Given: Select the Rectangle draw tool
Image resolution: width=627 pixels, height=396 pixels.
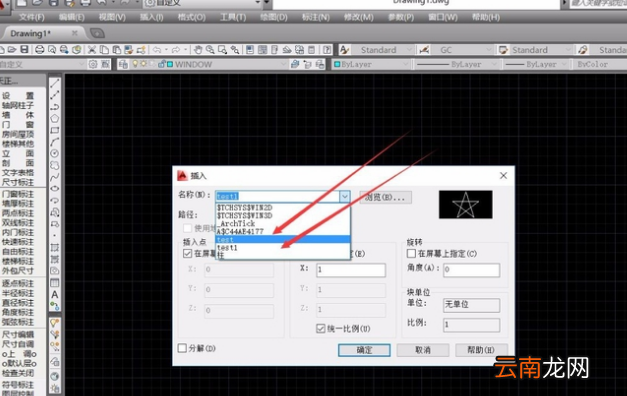Looking at the screenshot, I should pyautogui.click(x=55, y=130).
